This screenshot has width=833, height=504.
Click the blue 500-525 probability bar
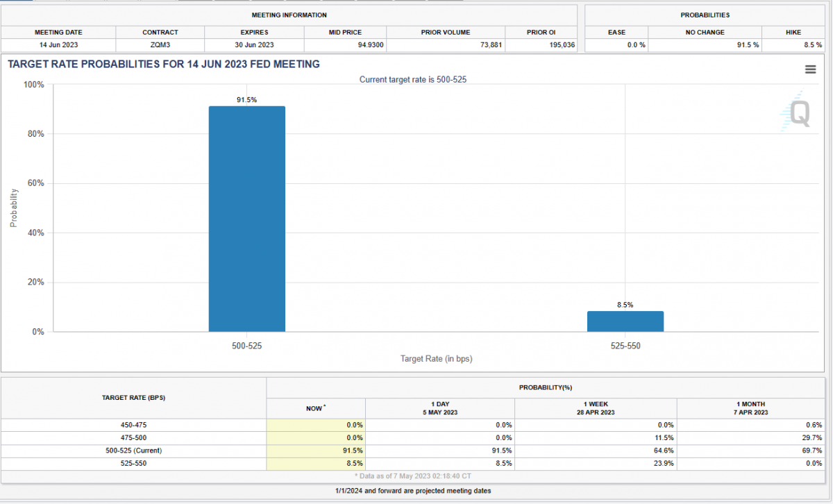pyautogui.click(x=246, y=219)
